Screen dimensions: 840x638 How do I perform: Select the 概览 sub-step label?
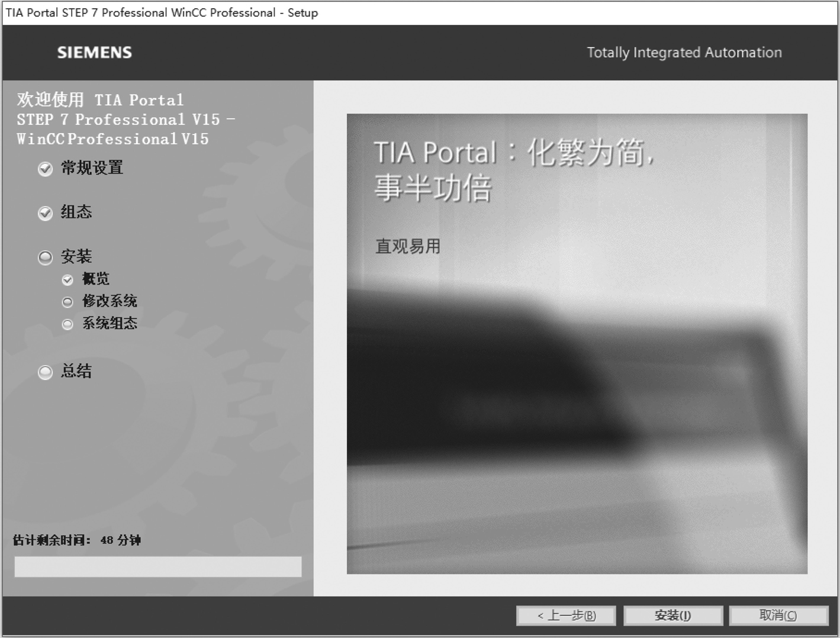click(95, 279)
